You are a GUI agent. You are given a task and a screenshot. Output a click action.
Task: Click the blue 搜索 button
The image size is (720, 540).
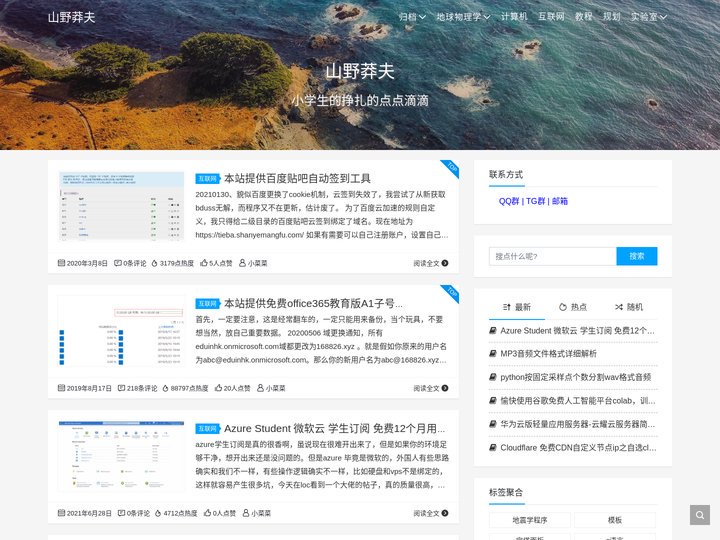tap(636, 256)
